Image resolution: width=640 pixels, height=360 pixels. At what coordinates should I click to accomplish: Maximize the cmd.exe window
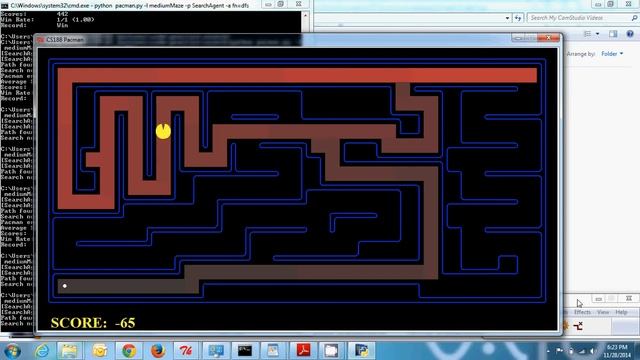click(x=281, y=4)
